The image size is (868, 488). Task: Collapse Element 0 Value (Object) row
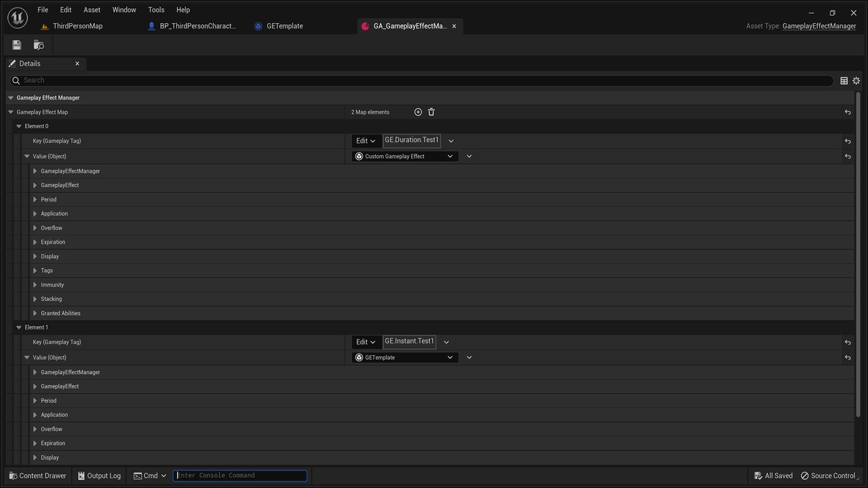click(x=27, y=157)
